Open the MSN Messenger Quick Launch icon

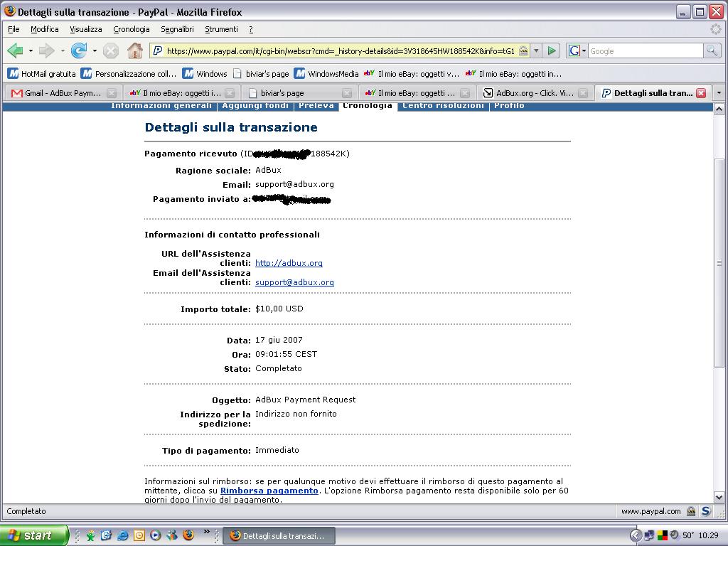point(172,535)
